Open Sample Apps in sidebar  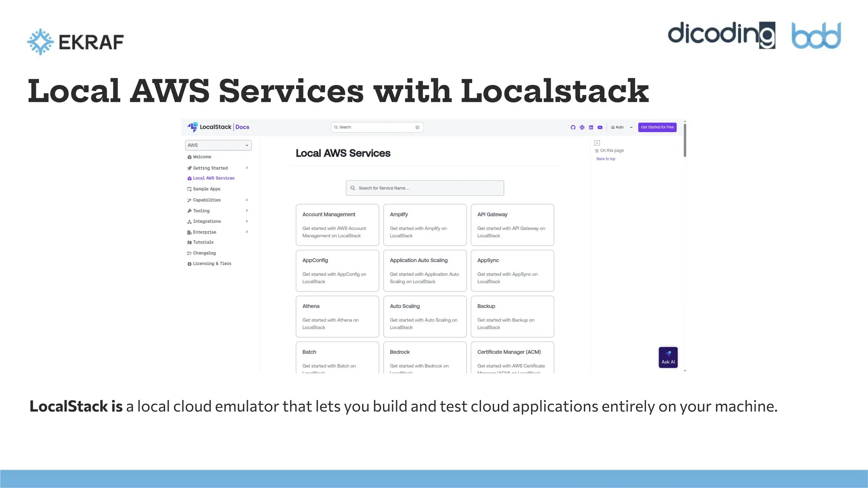[x=207, y=189]
